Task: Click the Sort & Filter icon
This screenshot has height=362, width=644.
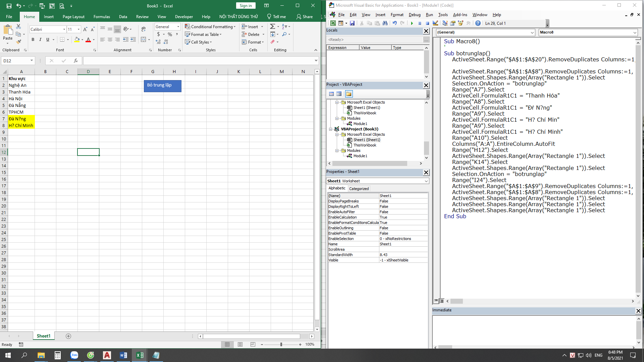Action: pyautogui.click(x=284, y=26)
